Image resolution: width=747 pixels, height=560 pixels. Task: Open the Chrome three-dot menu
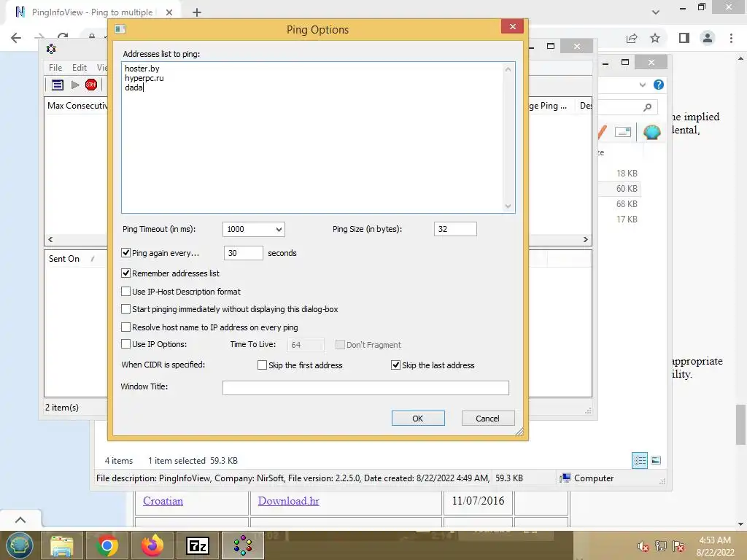pos(731,38)
